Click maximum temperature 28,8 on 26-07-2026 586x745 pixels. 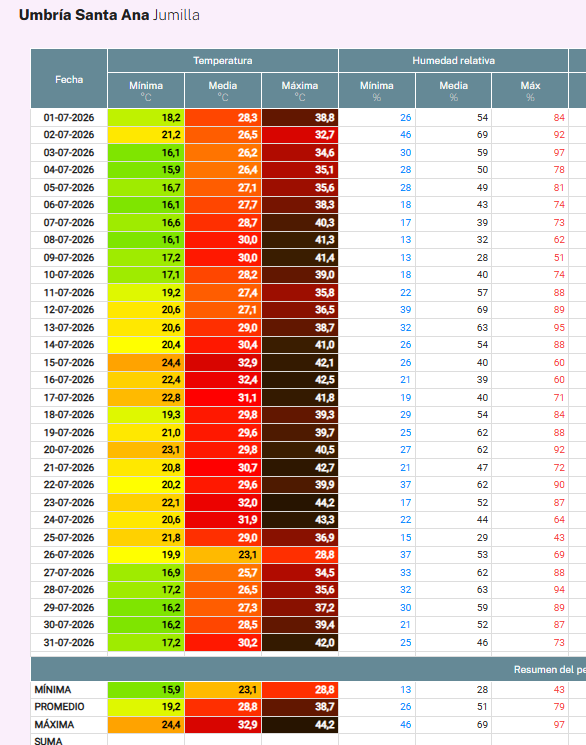pyautogui.click(x=300, y=555)
